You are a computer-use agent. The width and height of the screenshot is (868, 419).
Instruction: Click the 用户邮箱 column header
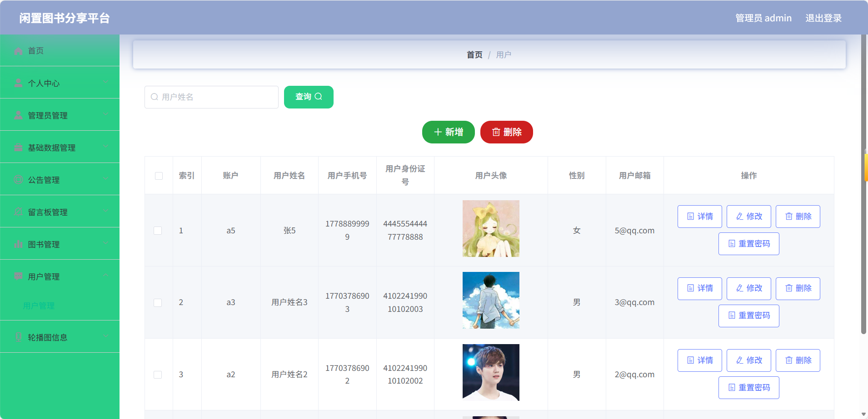(635, 176)
